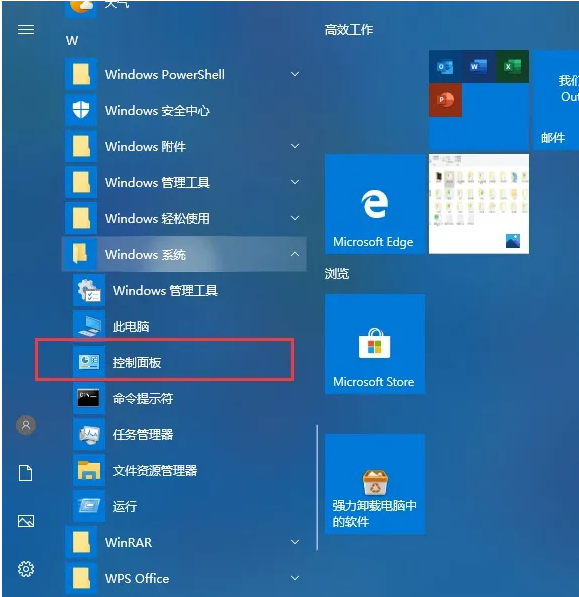Open the Microsoft Store tile

pyautogui.click(x=375, y=344)
